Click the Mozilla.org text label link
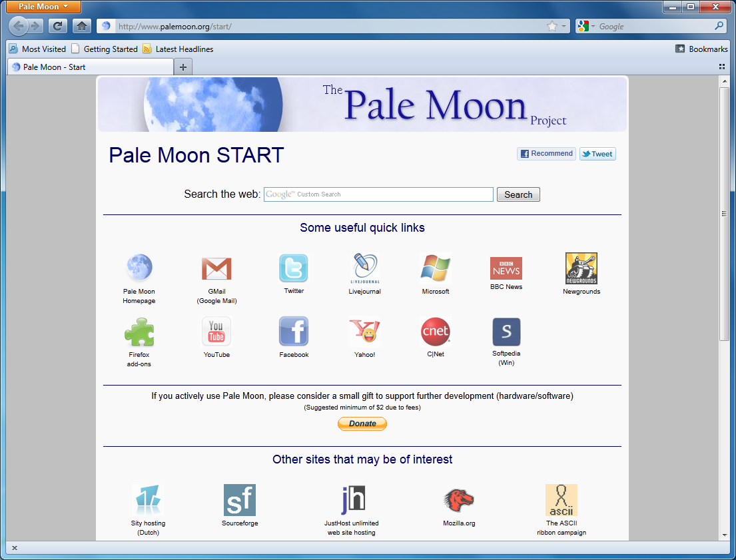 (459, 523)
